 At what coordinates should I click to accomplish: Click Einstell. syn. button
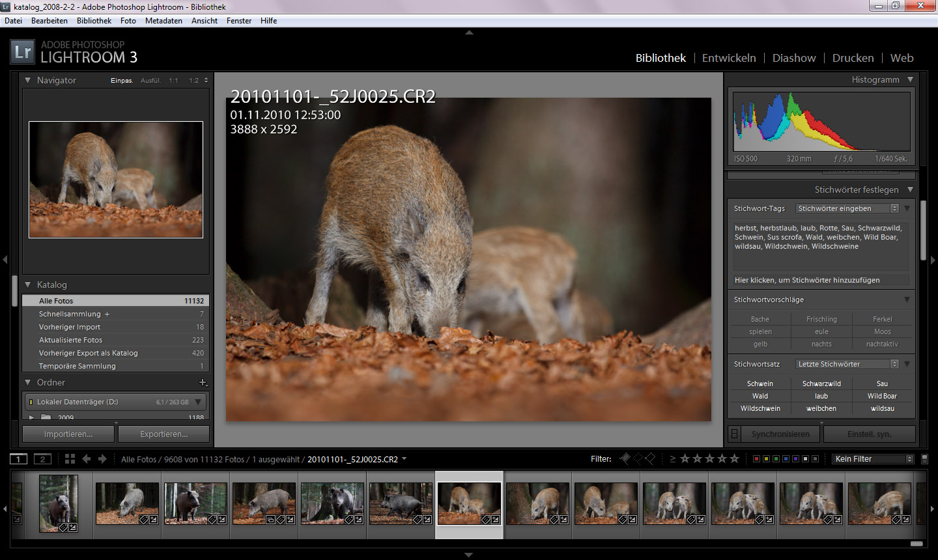point(870,434)
